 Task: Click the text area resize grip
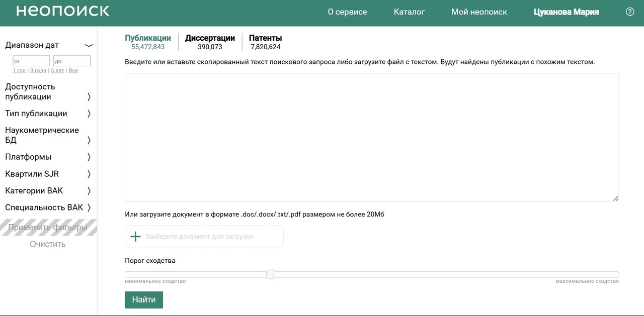615,198
